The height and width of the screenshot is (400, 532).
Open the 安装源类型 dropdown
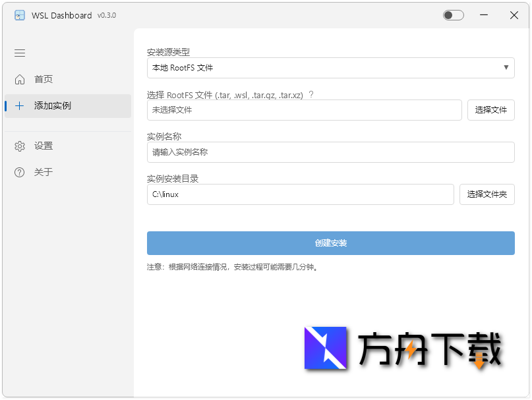(x=330, y=68)
